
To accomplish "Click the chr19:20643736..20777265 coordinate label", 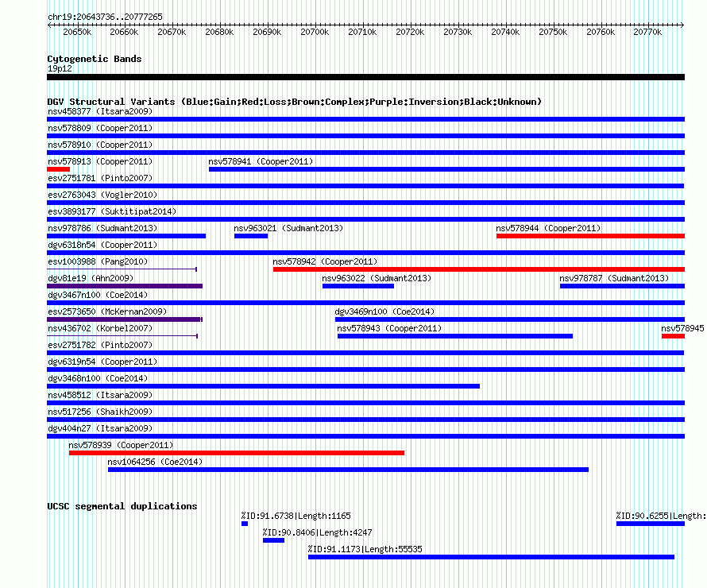I will point(105,17).
